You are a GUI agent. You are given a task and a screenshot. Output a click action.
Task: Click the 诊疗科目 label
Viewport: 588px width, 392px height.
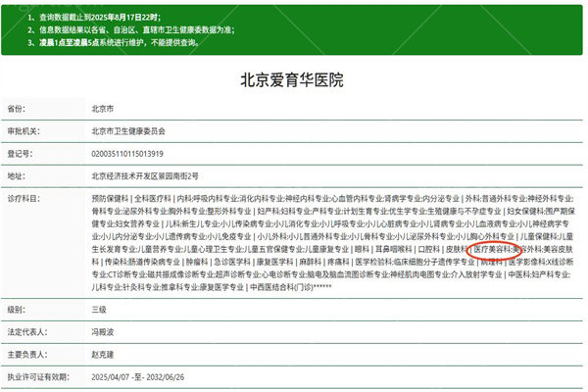pyautogui.click(x=24, y=198)
